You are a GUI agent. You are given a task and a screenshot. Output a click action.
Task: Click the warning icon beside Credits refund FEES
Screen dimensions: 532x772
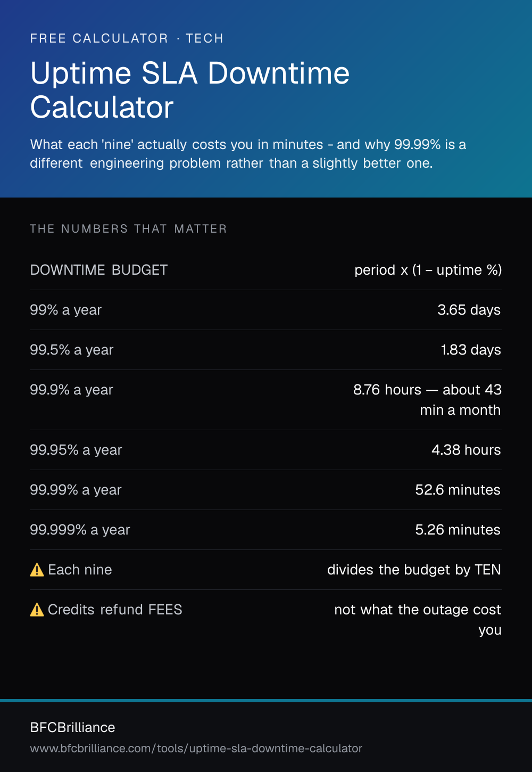click(37, 610)
